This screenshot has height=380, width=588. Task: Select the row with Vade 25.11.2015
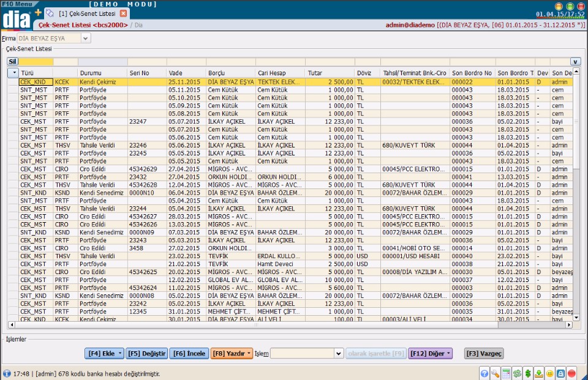[x=295, y=82]
